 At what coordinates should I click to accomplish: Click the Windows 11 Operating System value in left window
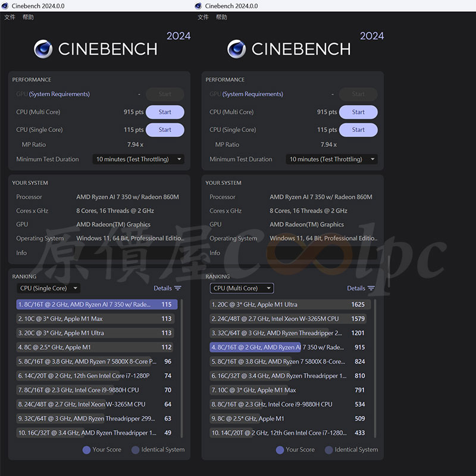pos(130,239)
